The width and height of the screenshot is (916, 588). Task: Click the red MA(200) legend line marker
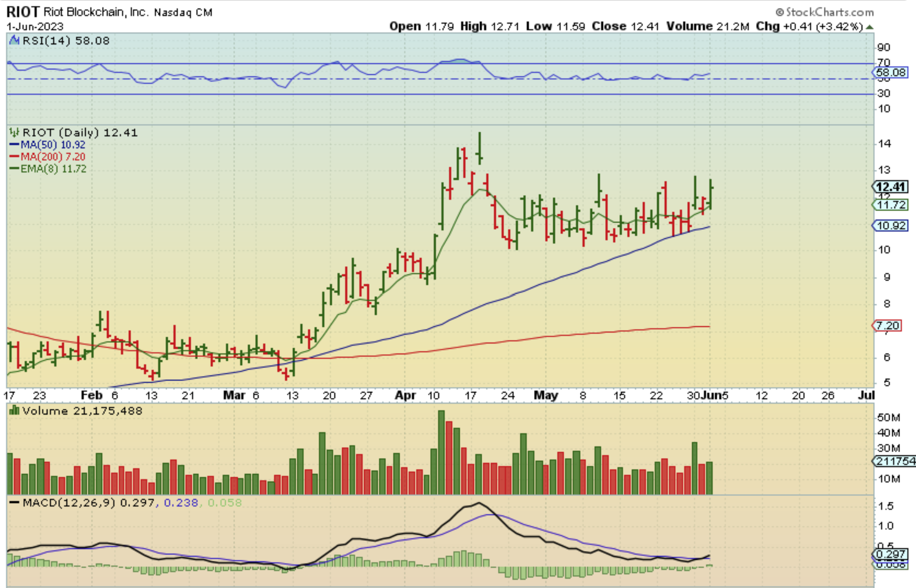(x=15, y=157)
